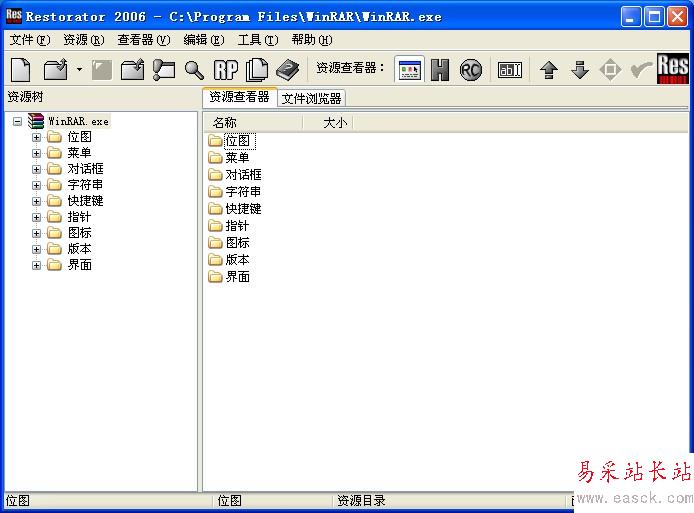Viewport: 694px width, 513px height.
Task: Select 版本 in the resource tree
Action: 80,249
